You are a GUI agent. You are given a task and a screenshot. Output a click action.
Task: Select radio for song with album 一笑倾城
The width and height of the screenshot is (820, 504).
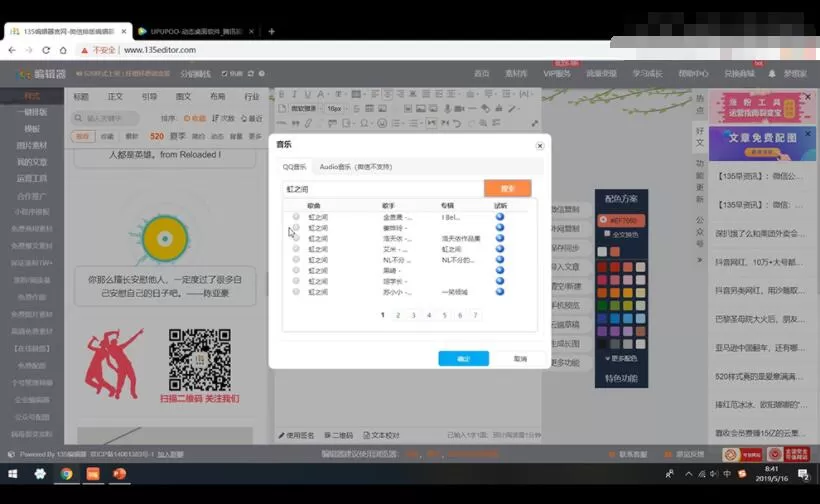(296, 291)
